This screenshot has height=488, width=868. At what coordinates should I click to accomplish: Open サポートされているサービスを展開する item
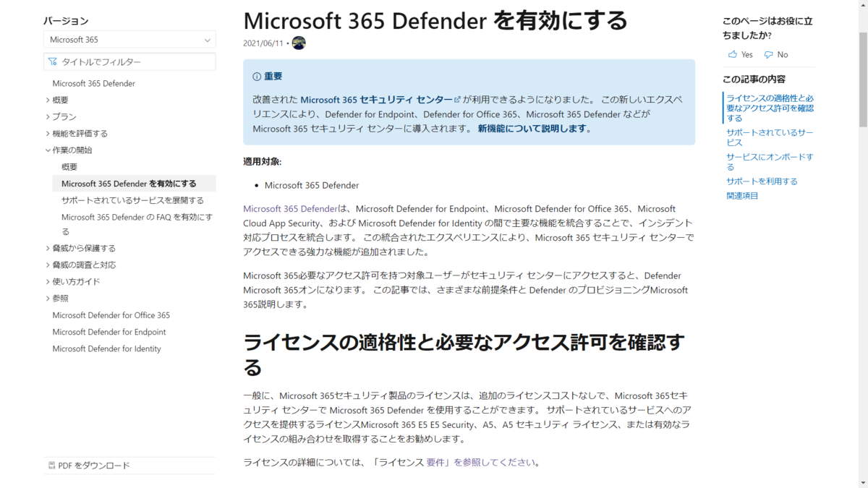point(132,200)
